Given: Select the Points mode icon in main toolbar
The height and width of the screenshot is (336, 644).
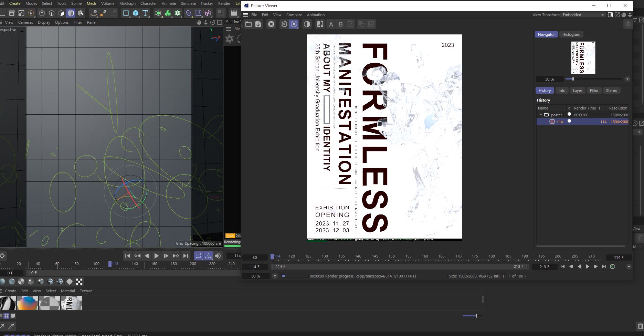Looking at the screenshot, I should [x=42, y=13].
